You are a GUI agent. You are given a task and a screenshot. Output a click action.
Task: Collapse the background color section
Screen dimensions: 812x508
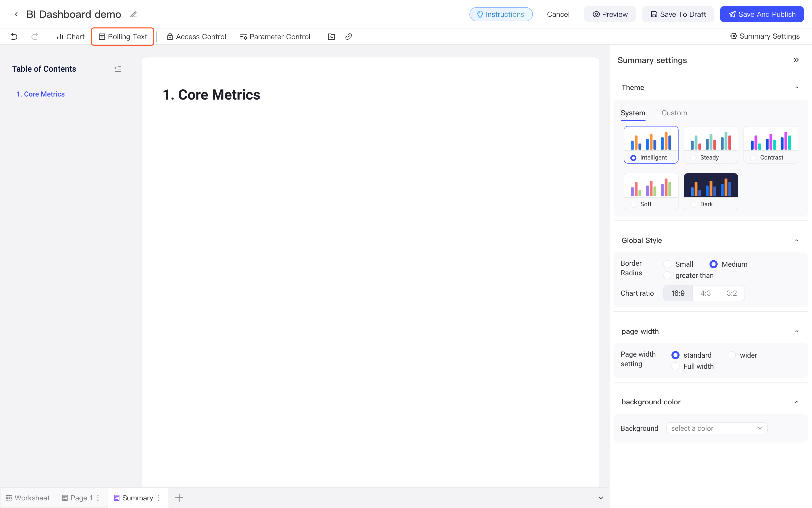(797, 402)
